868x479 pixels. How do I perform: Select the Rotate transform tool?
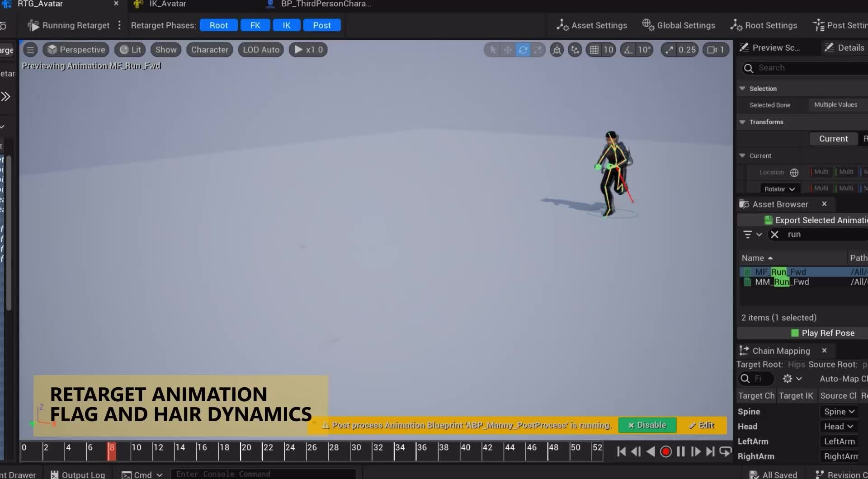pos(523,50)
